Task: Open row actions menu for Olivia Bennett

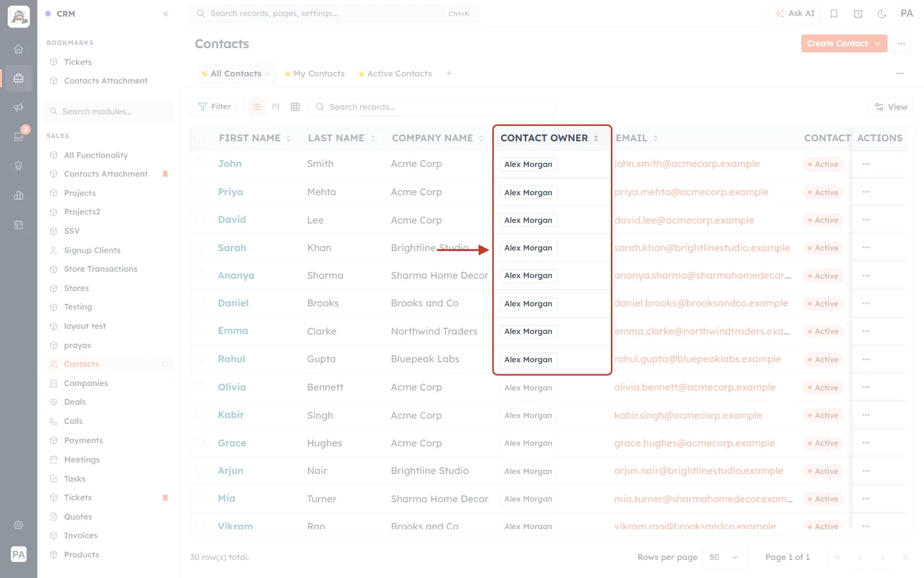Action: coord(866,387)
